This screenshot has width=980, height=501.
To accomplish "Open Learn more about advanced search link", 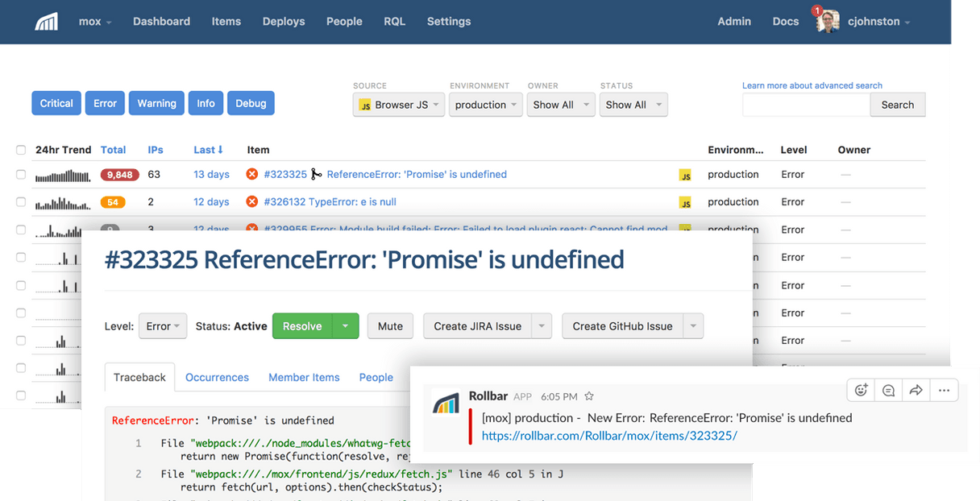I will [x=812, y=85].
